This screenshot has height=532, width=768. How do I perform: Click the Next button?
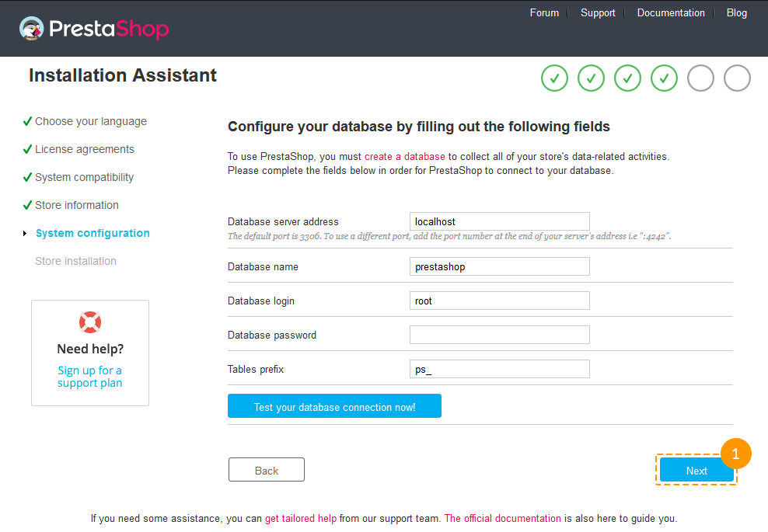[x=696, y=471]
